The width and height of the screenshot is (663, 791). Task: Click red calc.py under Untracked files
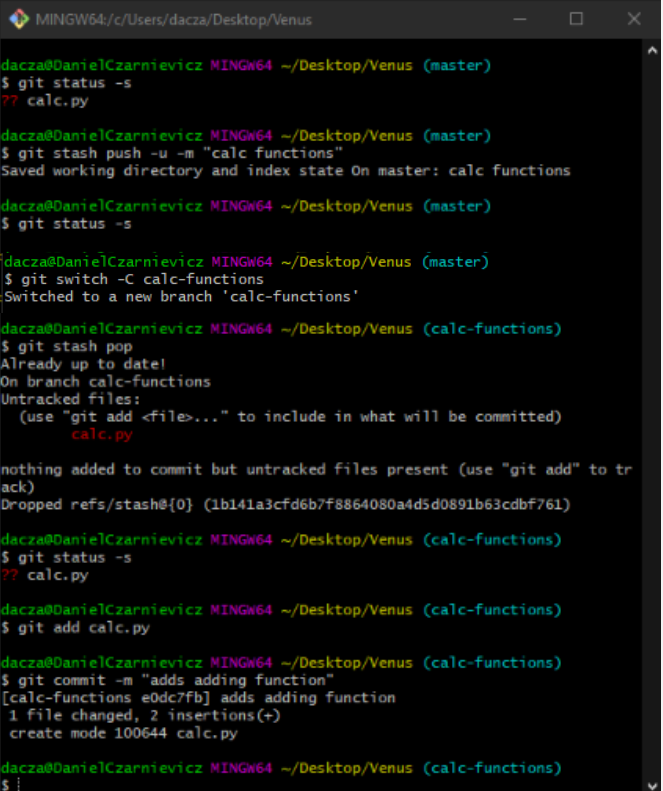coord(101,434)
